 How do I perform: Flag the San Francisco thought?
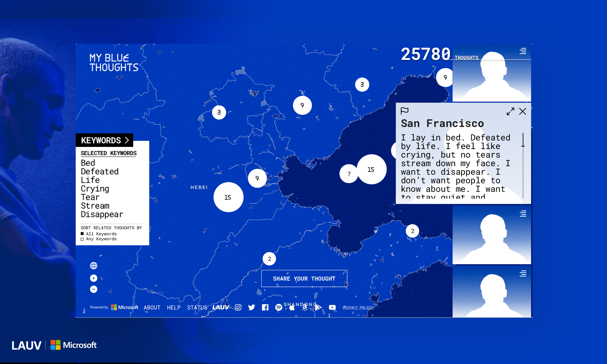pos(404,110)
